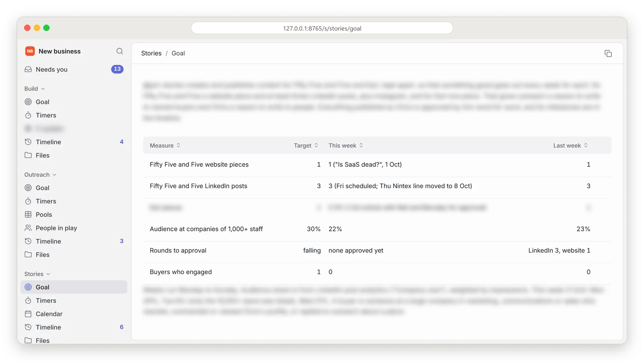
Task: Open Goal under the Build section
Action: (74, 102)
